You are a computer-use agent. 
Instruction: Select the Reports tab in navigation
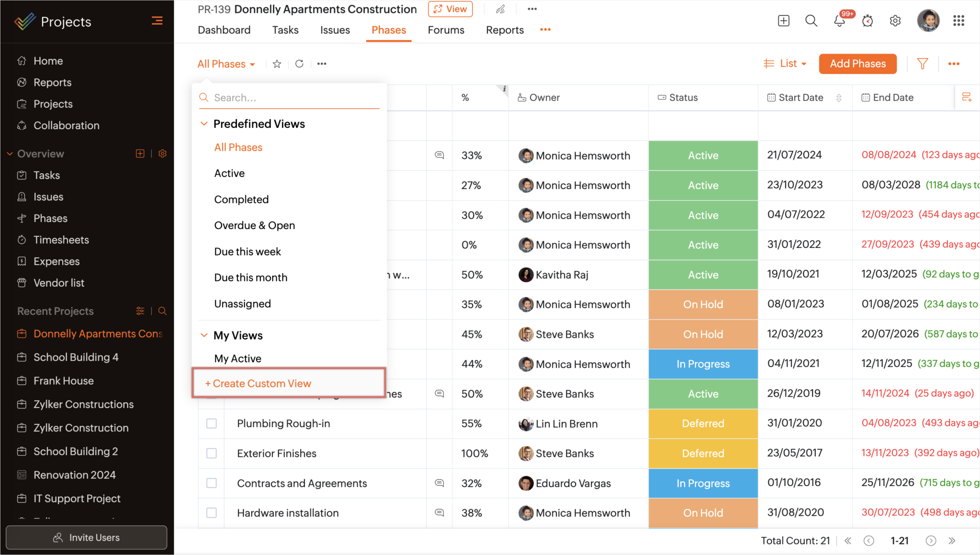tap(505, 30)
